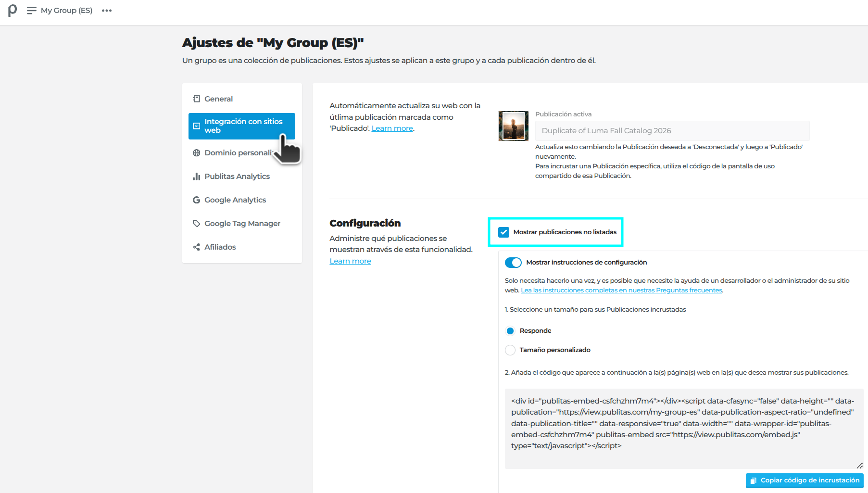
Task: Open Dominio personalizado settings
Action: (x=242, y=153)
